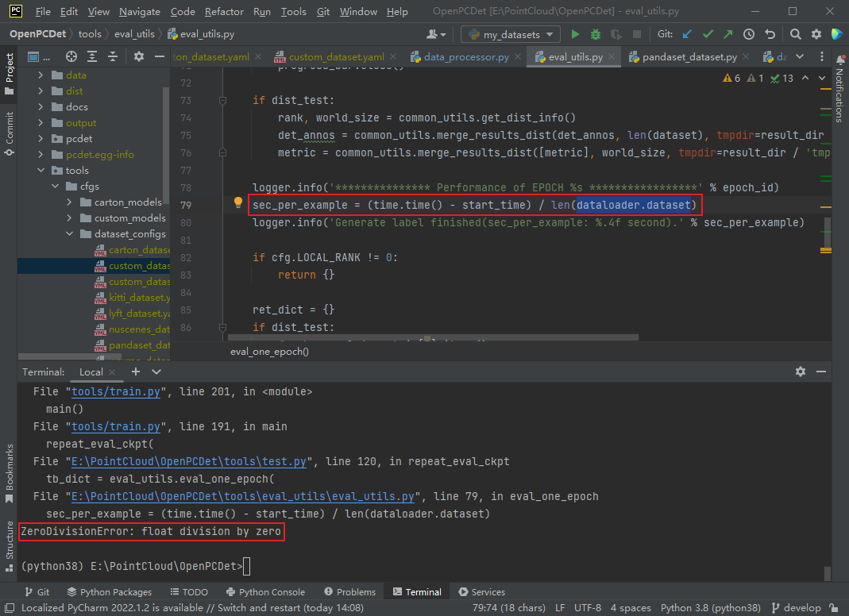Click the Stop process square icon
The image size is (849, 616).
pos(637,34)
